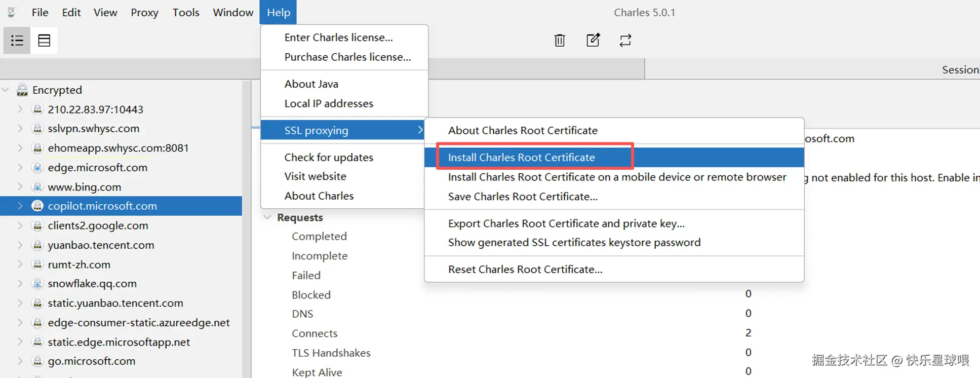This screenshot has width=980, height=378.
Task: Click the globe icon beside www.bing.com
Action: (37, 187)
